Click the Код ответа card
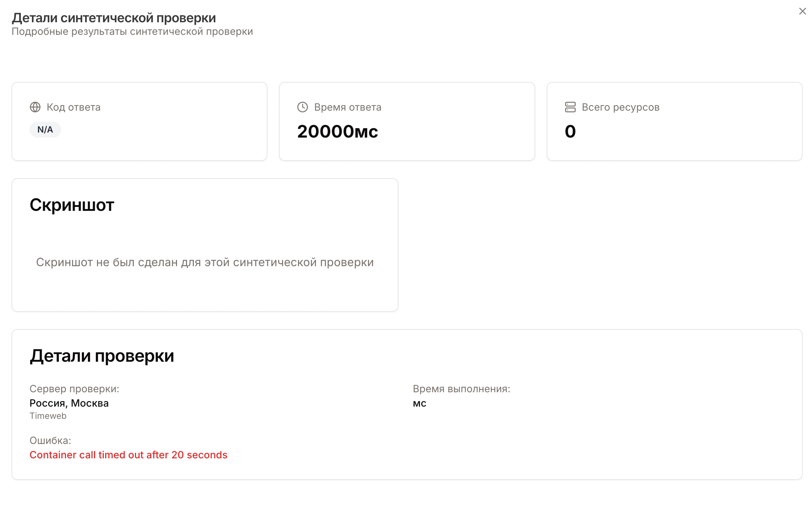Viewport: 812px width, 523px height. click(x=139, y=121)
